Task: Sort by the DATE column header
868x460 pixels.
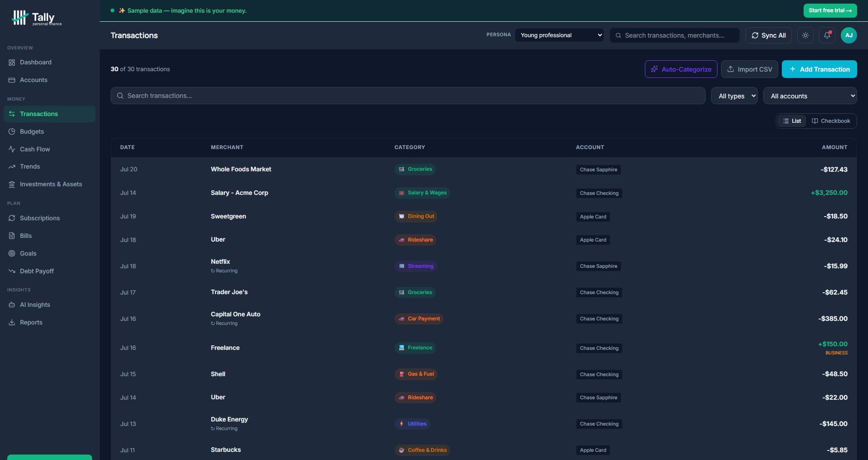Action: [x=127, y=147]
